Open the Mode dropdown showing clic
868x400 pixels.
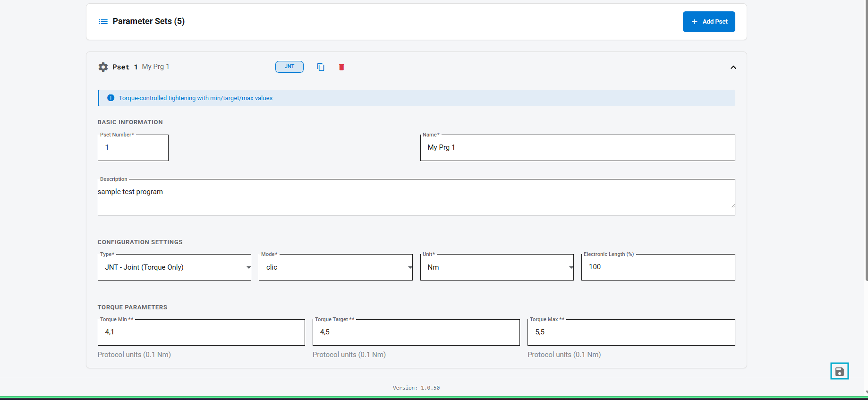click(335, 267)
